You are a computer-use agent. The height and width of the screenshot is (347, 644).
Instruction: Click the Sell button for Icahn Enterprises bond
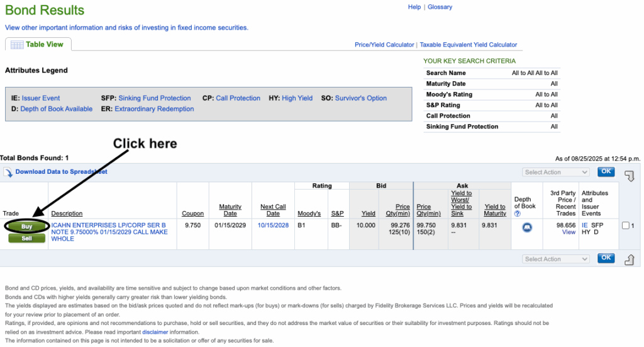tap(26, 239)
